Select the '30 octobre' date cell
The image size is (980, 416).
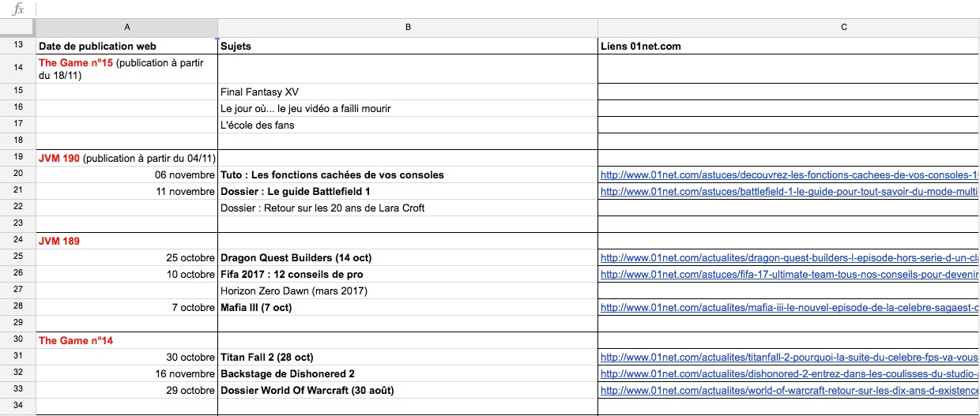[127, 357]
